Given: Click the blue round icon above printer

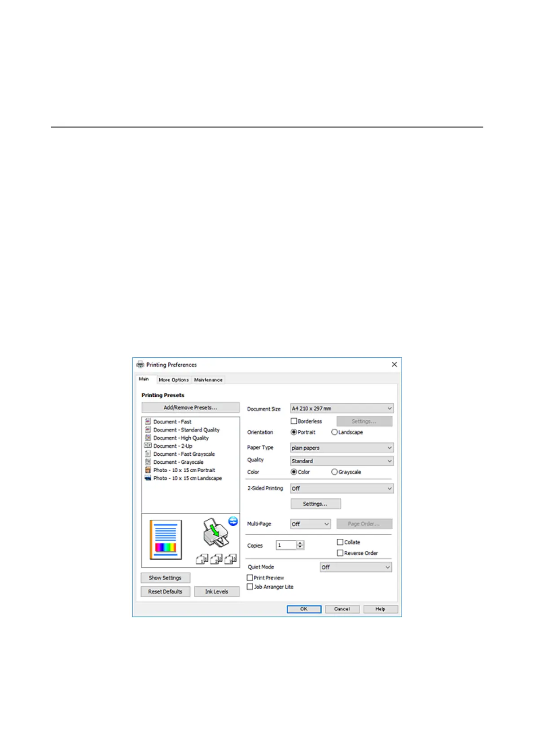Looking at the screenshot, I should 233,521.
